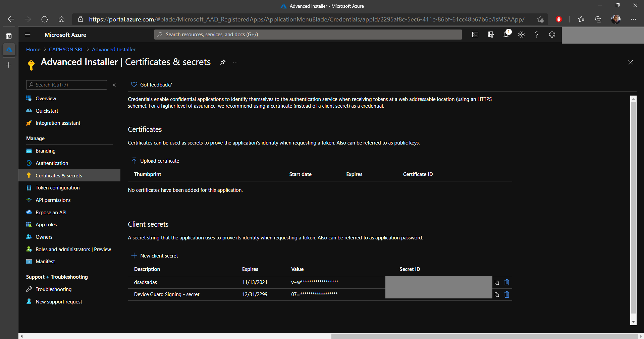
Task: Click the Got feedback? button
Action: click(x=151, y=85)
